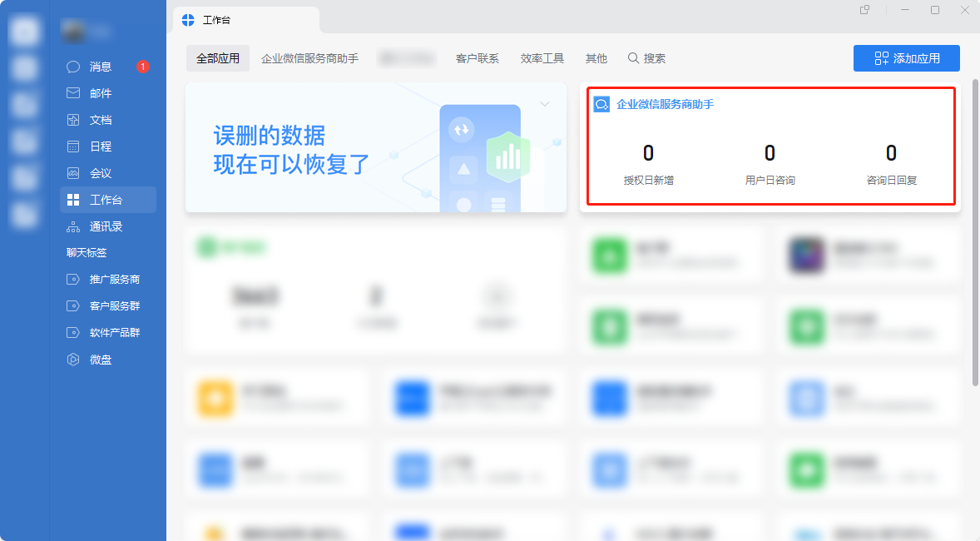Screen dimensions: 980x541
Task: Open the 邮件 mail envelope icon
Action: coord(73,93)
